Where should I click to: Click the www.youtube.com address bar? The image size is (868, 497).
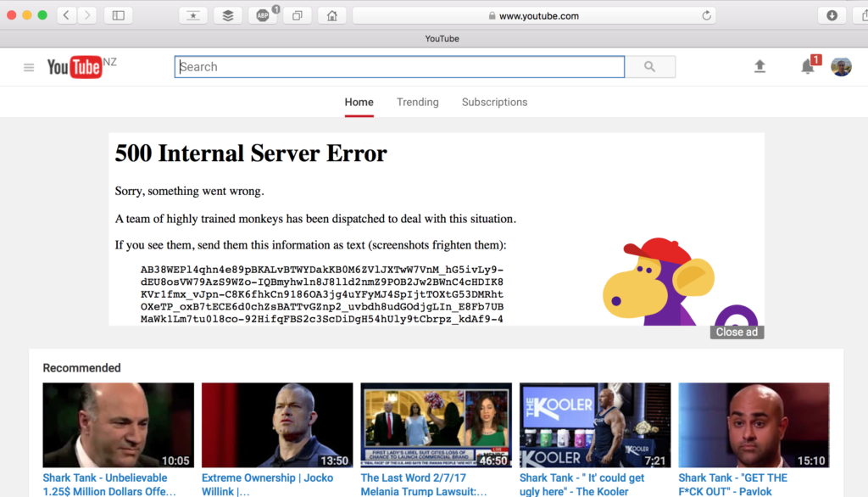pos(534,15)
